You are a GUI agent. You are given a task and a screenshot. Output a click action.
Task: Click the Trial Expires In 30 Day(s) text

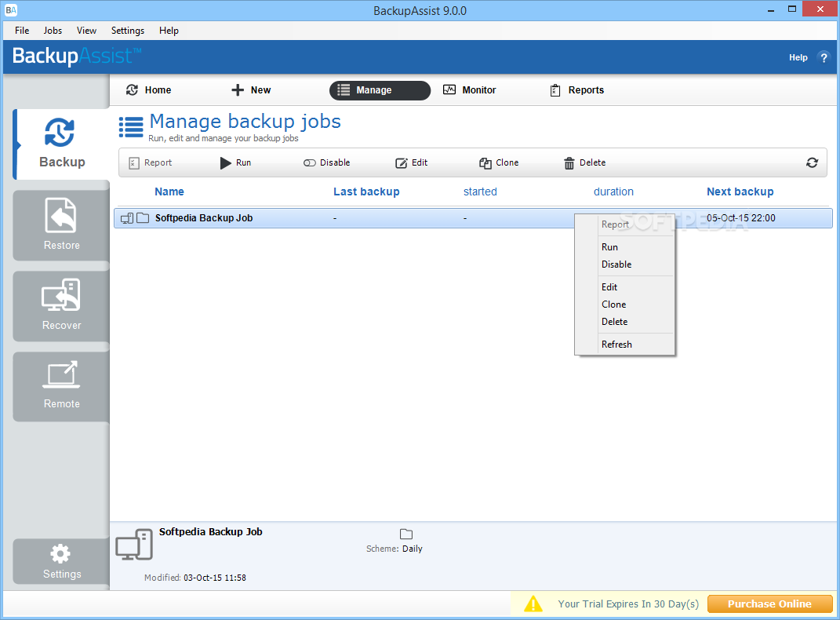coord(628,604)
